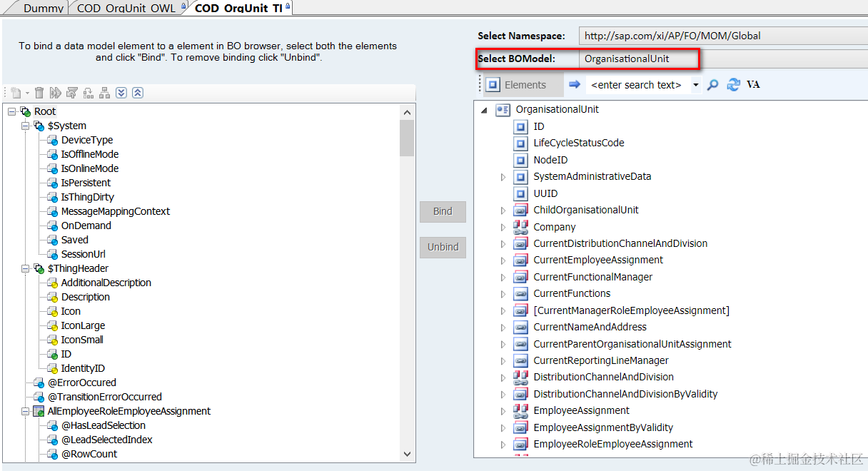Select CurrentReportingLineManager node
The width and height of the screenshot is (868, 471).
[x=601, y=360]
